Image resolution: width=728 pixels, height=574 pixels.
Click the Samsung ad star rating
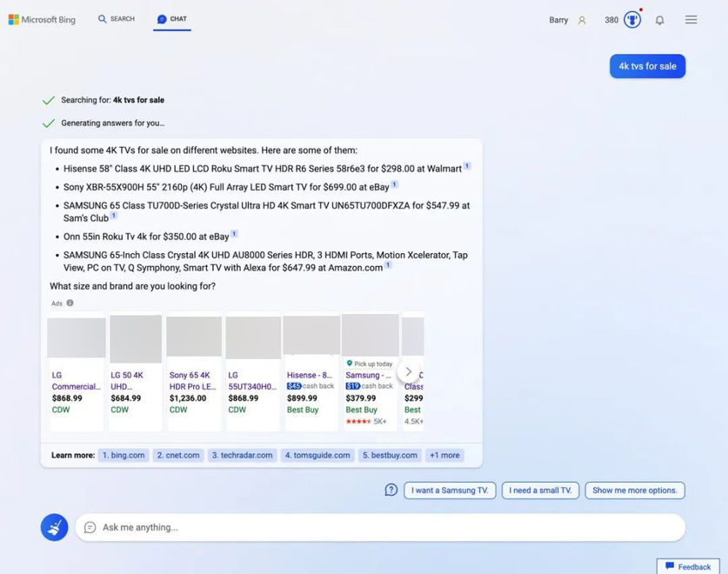(358, 421)
